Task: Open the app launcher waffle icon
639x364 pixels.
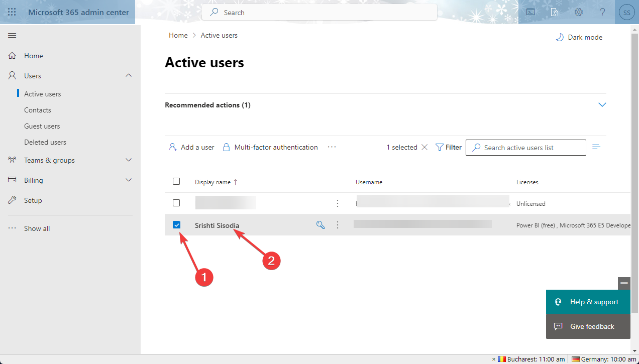Action: [12, 12]
